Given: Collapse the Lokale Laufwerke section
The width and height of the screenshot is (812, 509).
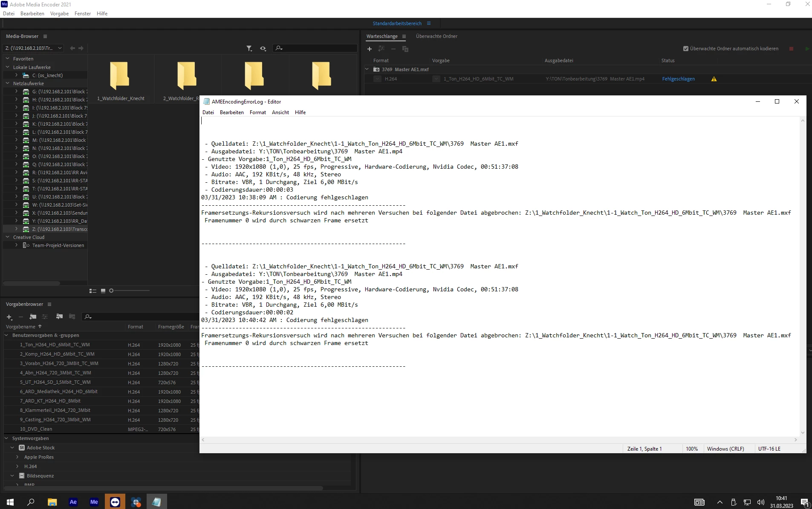Looking at the screenshot, I should pos(7,67).
